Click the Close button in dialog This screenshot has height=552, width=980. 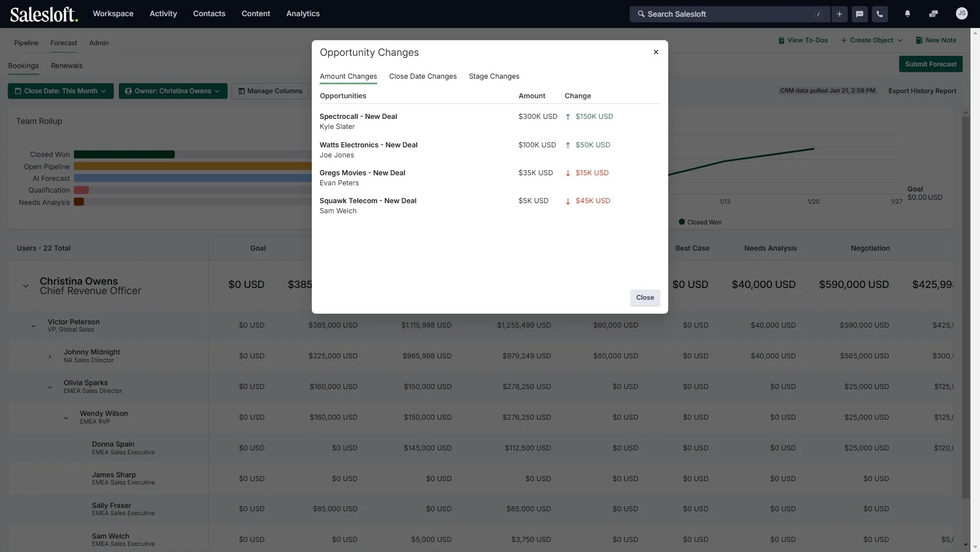pyautogui.click(x=645, y=297)
